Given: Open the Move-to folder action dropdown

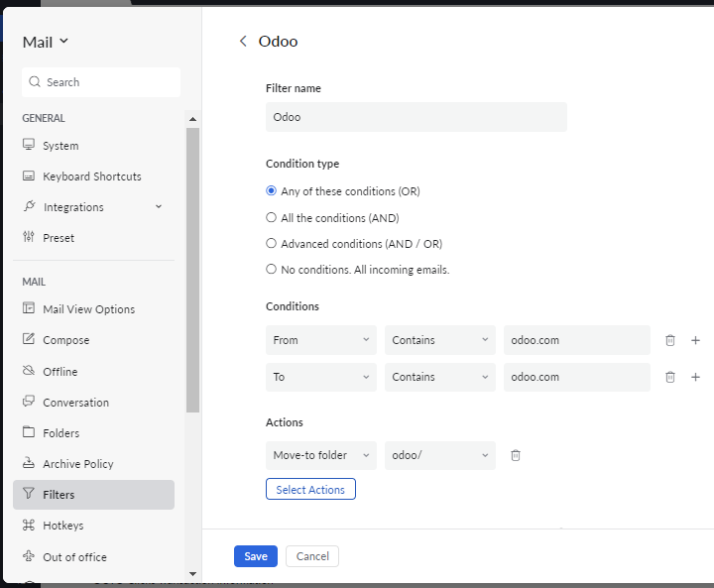Looking at the screenshot, I should 321,455.
